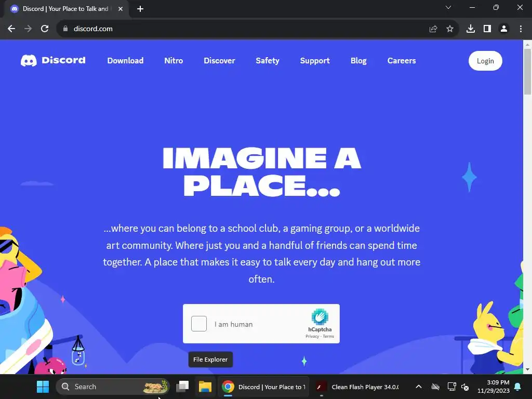The width and height of the screenshot is (532, 399).
Task: Click the page vertical scrollbar thumb
Action: click(x=527, y=72)
